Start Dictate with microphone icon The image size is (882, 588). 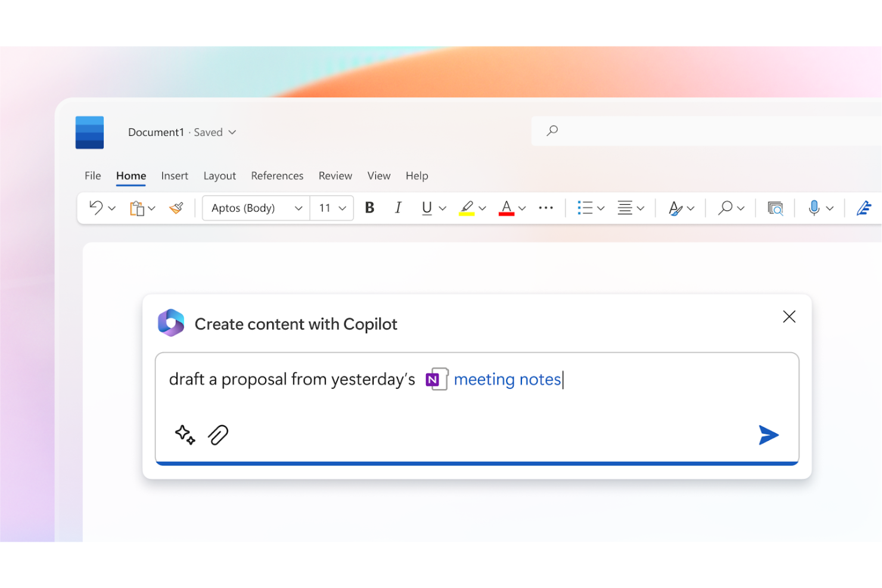point(814,208)
